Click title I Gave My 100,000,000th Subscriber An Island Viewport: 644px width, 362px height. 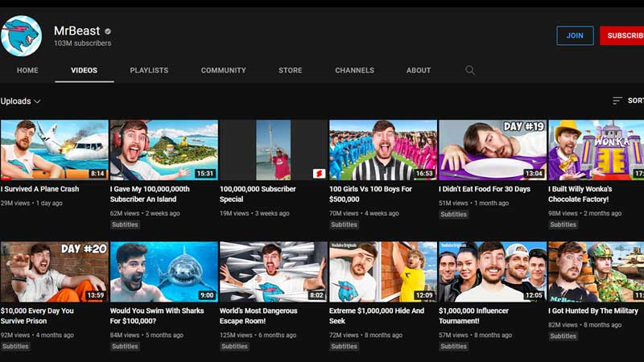[x=150, y=194]
